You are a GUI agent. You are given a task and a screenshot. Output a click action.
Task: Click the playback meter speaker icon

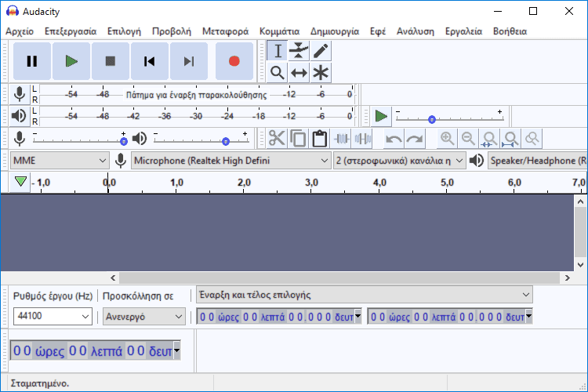tap(20, 116)
